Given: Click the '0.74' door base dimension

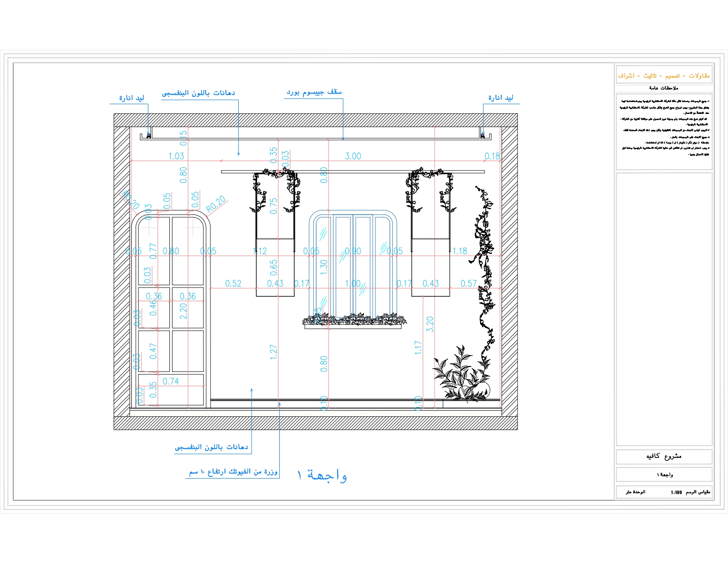Looking at the screenshot, I should point(171,381).
